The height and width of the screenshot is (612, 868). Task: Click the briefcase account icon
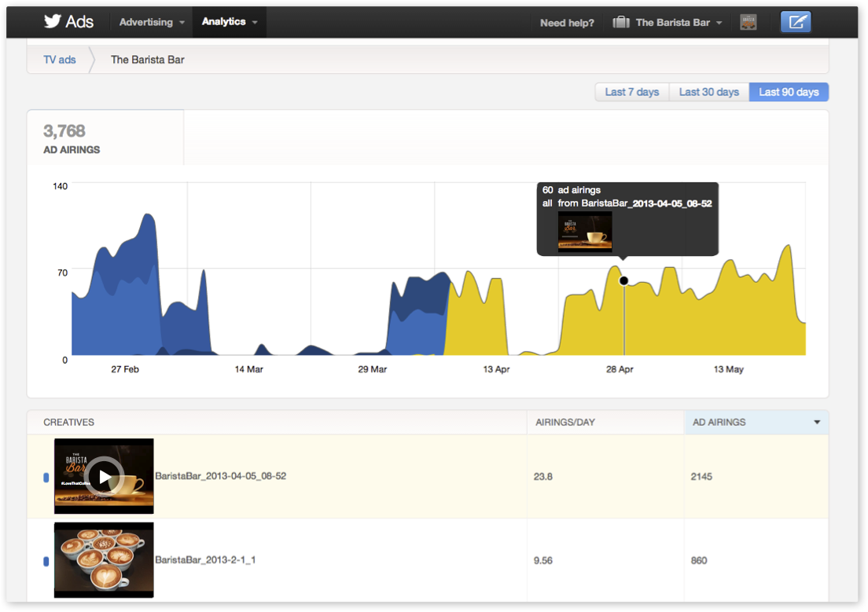pos(621,22)
